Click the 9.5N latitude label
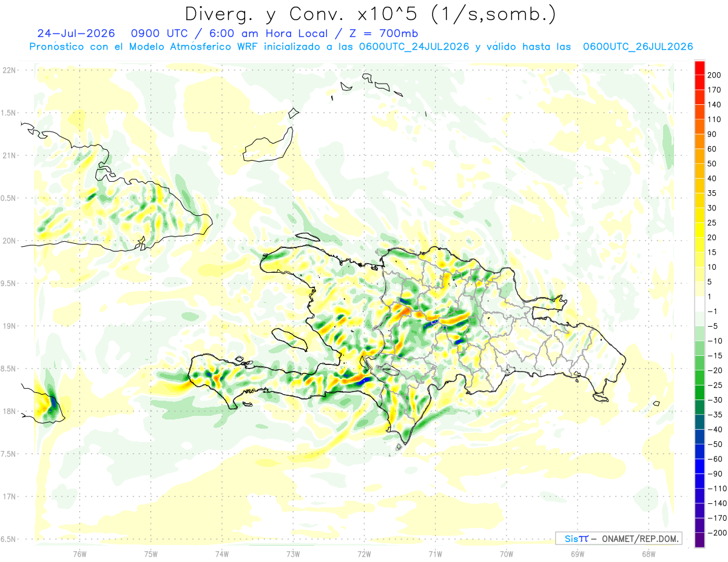Screen dimensions: 728x562 pyautogui.click(x=8, y=283)
